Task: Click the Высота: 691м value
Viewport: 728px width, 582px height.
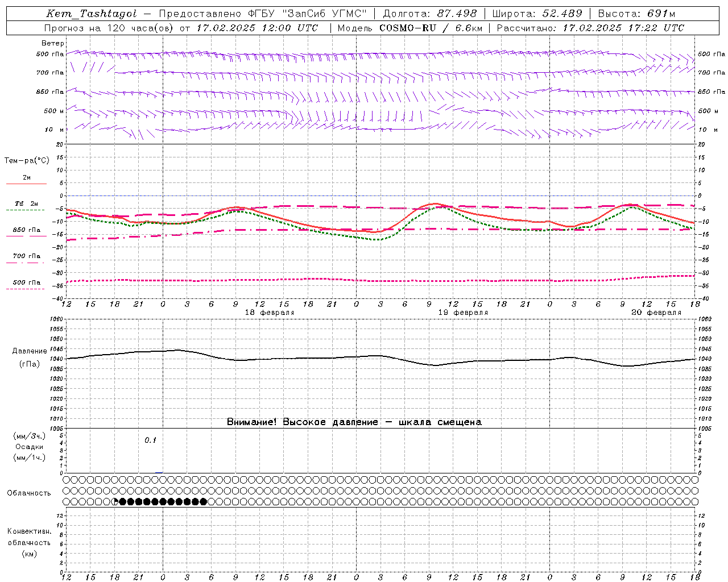Action: [x=636, y=14]
